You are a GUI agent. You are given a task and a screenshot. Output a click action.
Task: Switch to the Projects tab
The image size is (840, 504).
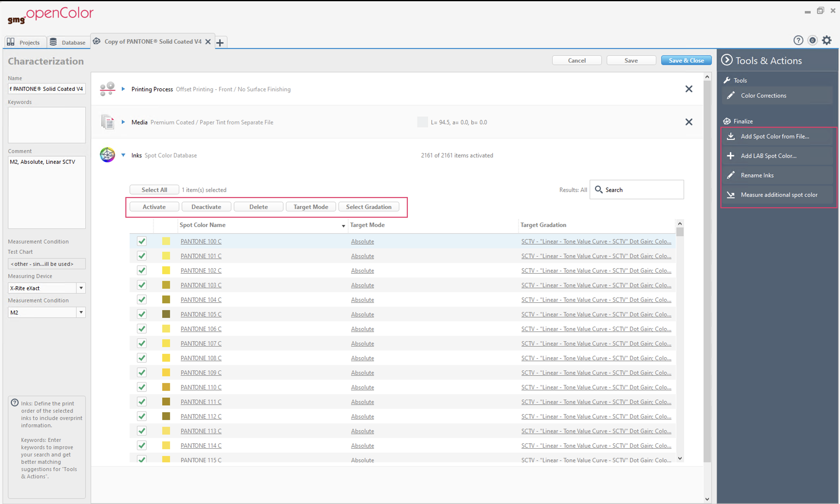[x=26, y=42]
